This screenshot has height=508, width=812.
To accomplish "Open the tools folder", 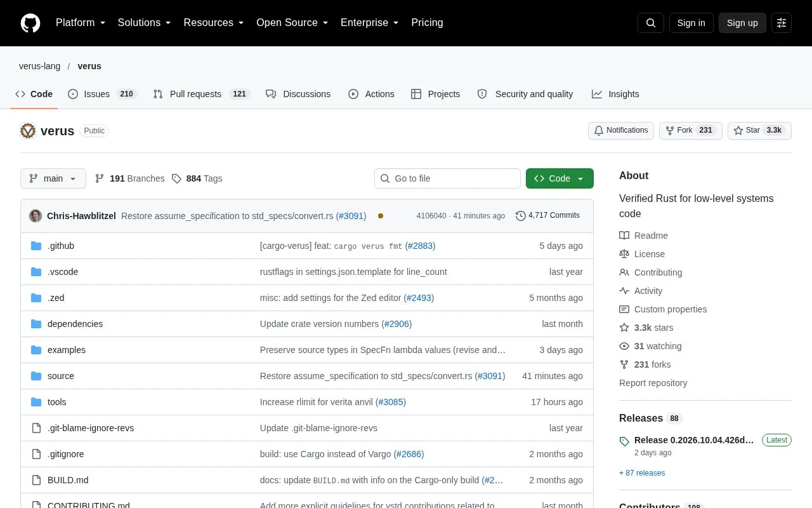I will click(x=57, y=402).
